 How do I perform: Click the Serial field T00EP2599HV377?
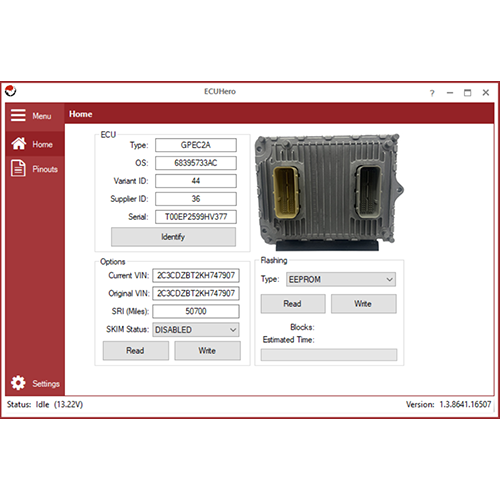click(196, 217)
